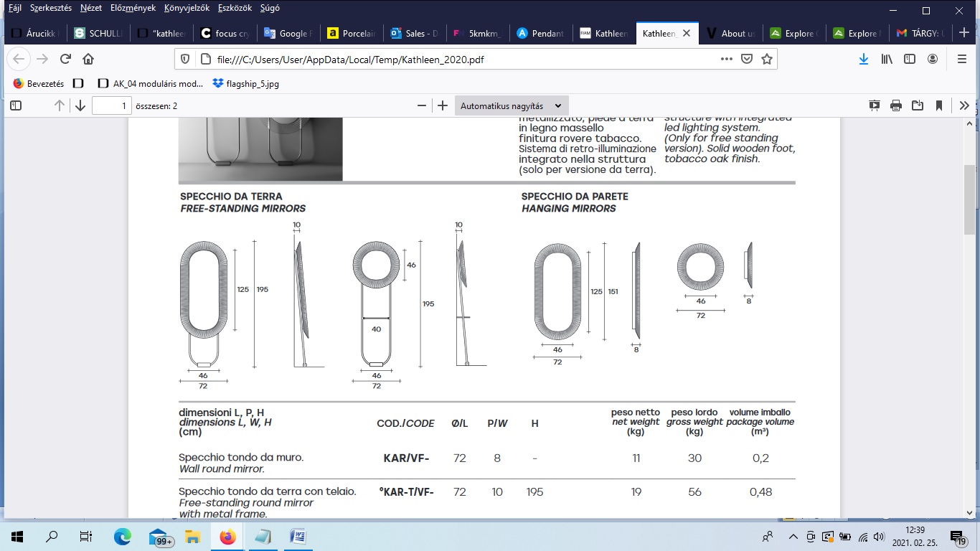Close the active Kathleen tab
980x551 pixels.
(x=687, y=33)
